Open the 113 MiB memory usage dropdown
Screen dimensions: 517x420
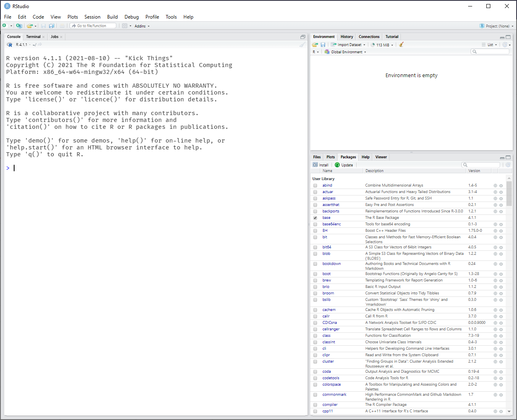pyautogui.click(x=382, y=45)
